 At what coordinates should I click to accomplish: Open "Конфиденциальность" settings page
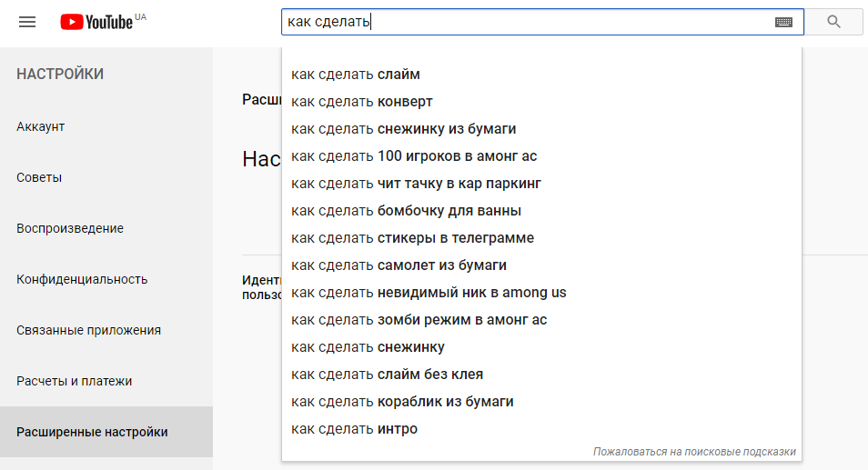point(82,279)
